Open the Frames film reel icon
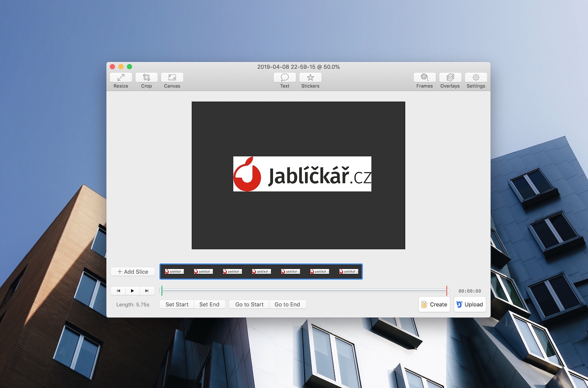This screenshot has width=588, height=388. click(424, 77)
